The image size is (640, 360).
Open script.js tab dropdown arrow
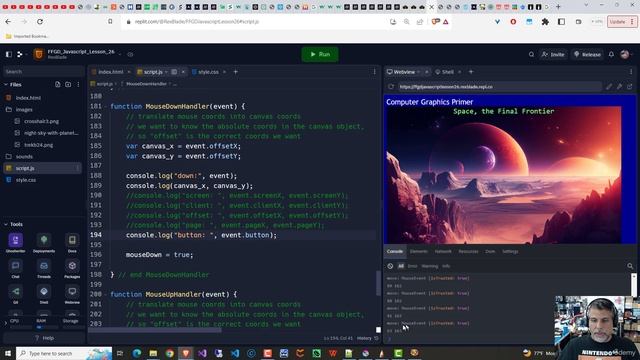click(167, 72)
